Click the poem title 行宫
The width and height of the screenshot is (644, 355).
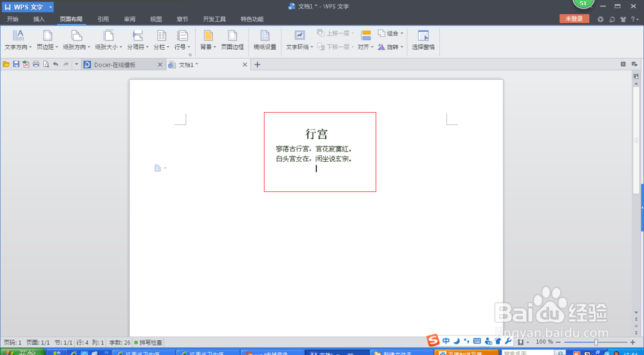click(317, 133)
